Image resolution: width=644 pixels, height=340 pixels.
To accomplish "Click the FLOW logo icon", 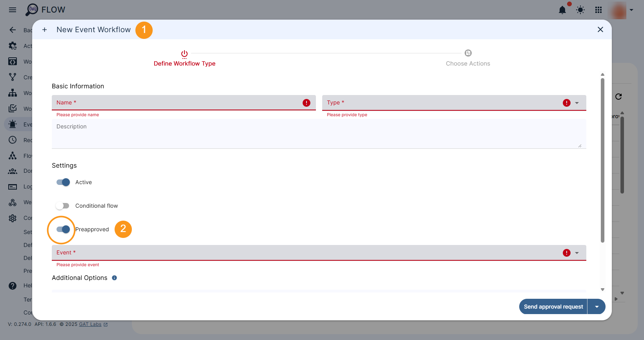I will [x=32, y=10].
